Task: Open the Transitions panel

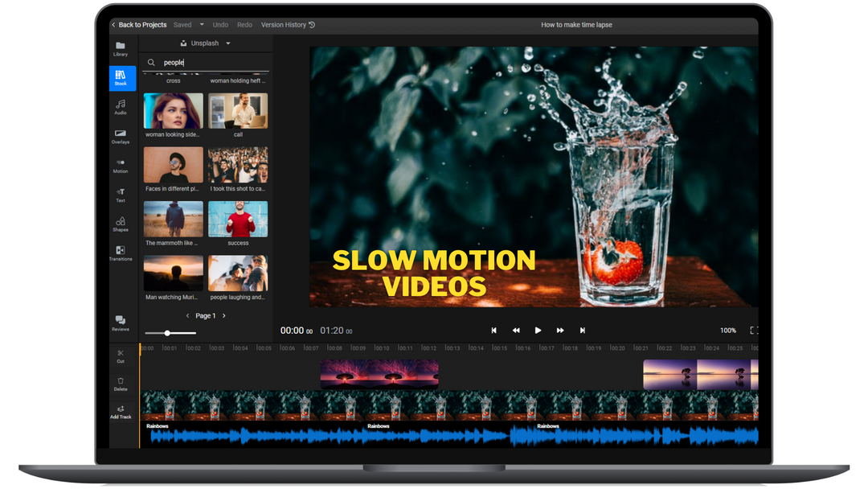Action: click(120, 254)
